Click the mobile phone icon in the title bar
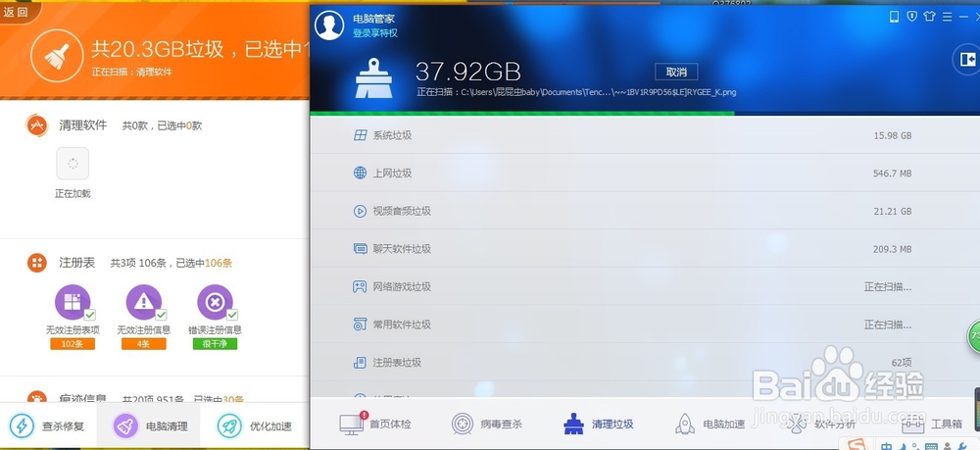The width and height of the screenshot is (980, 450). (895, 17)
